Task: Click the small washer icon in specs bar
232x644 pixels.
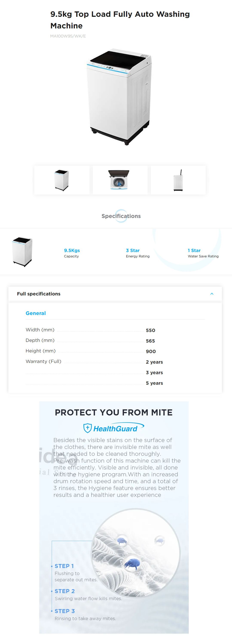Action: 22,252
